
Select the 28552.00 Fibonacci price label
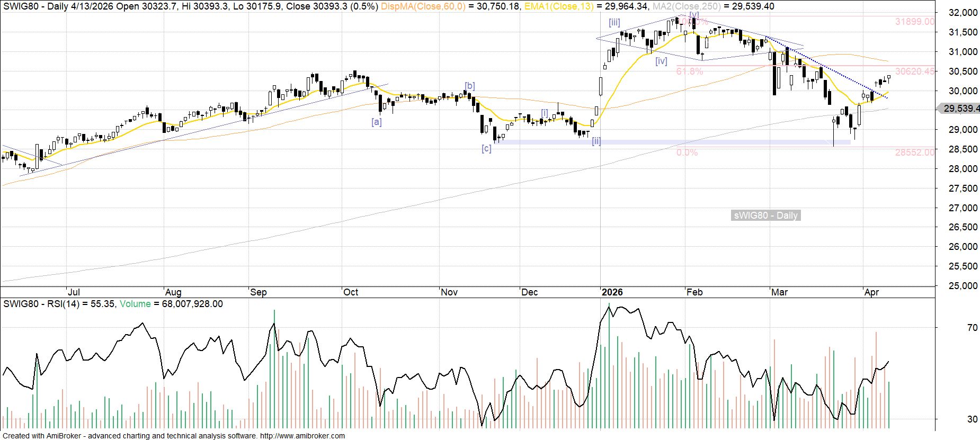pyautogui.click(x=915, y=152)
